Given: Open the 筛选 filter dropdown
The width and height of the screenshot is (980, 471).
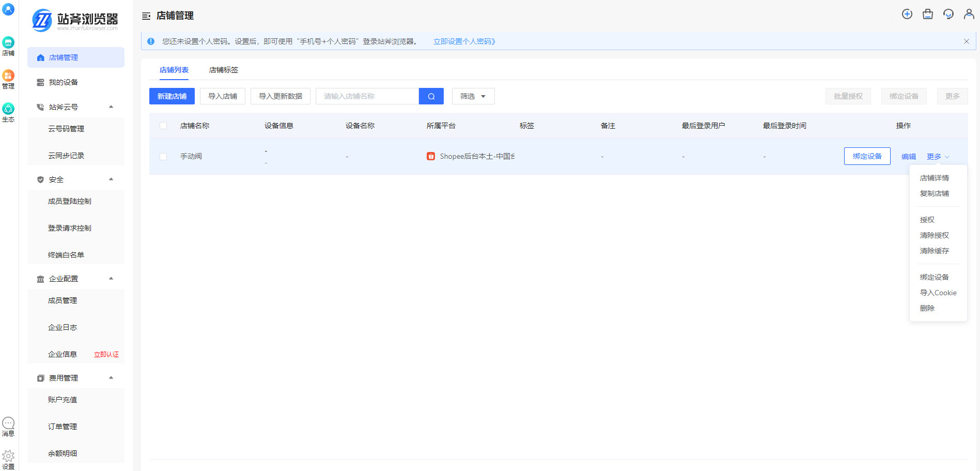Looking at the screenshot, I should pyautogui.click(x=473, y=96).
